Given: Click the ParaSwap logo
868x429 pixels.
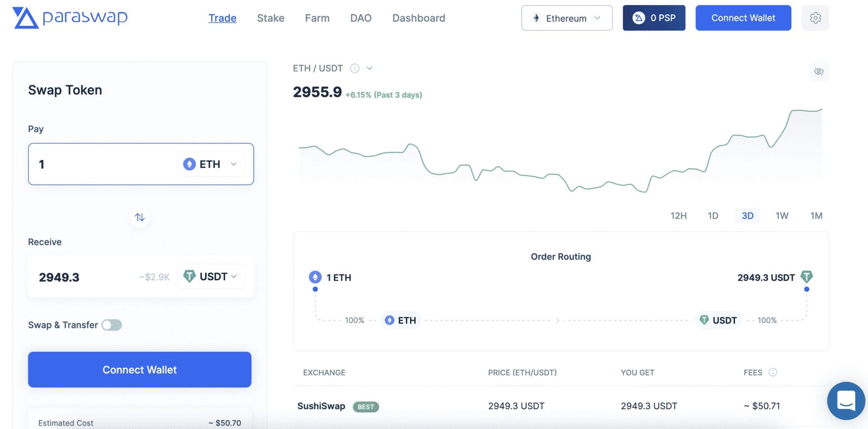Looking at the screenshot, I should pos(70,18).
